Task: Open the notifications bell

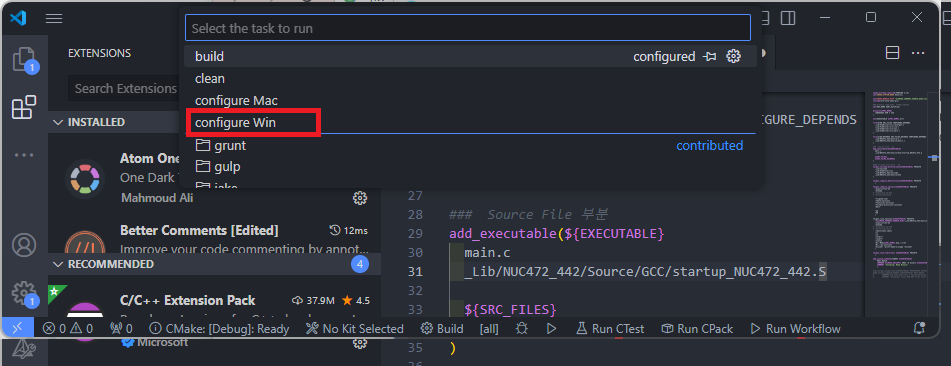Action: [919, 329]
